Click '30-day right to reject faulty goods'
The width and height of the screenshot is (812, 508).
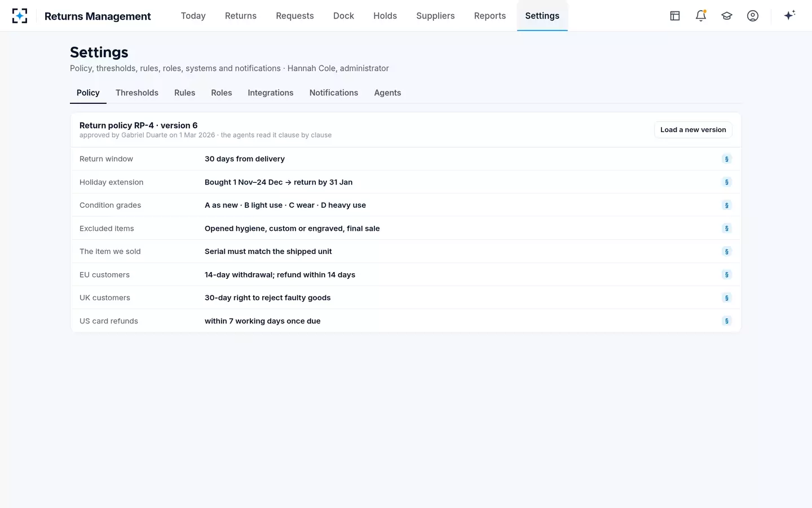pyautogui.click(x=268, y=298)
